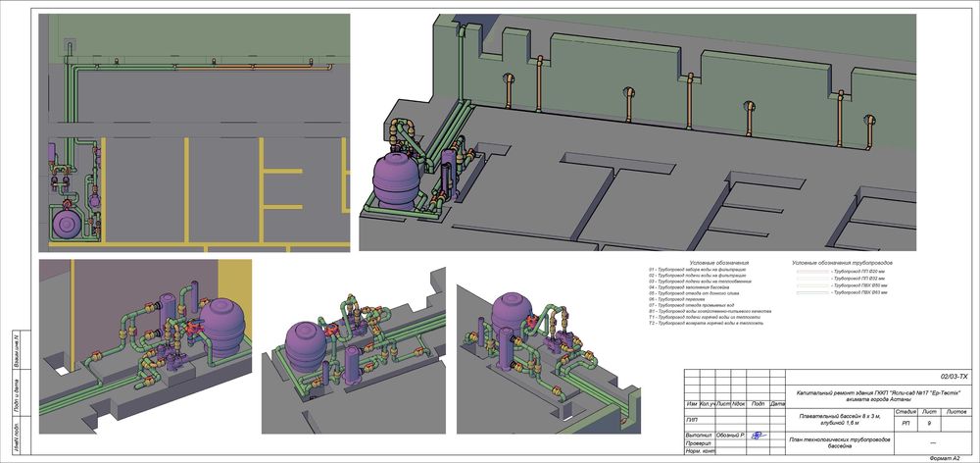The image size is (980, 463).
Task: Click the purple filter tank in the plan view
Action: click(66, 224)
